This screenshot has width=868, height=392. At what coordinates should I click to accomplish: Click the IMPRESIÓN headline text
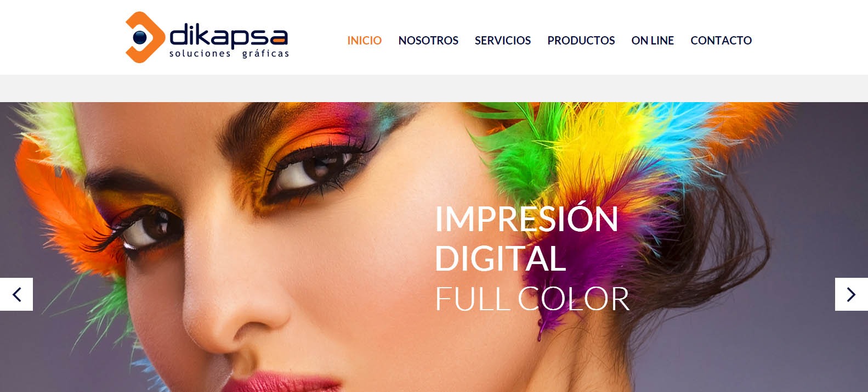(527, 218)
